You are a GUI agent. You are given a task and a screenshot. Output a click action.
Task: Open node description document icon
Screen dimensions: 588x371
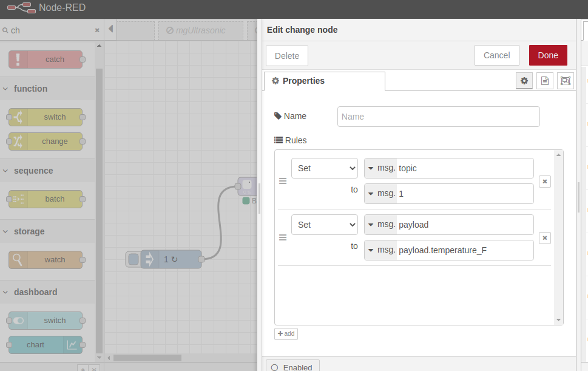tap(545, 81)
